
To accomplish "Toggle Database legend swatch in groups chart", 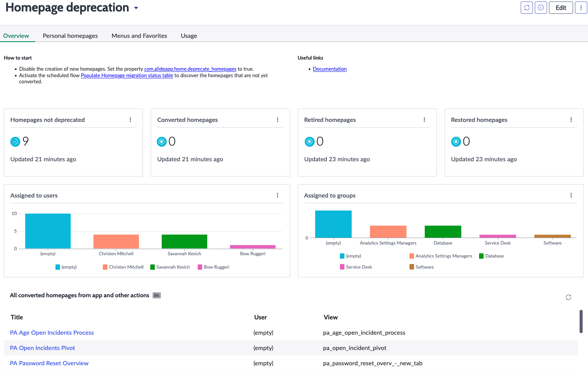I will tap(481, 256).
